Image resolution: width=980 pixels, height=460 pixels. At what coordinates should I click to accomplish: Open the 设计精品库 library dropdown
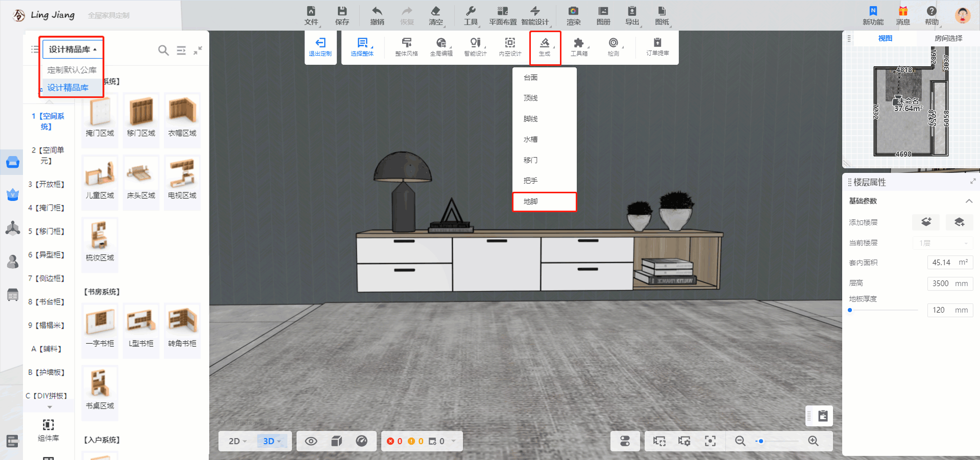72,49
